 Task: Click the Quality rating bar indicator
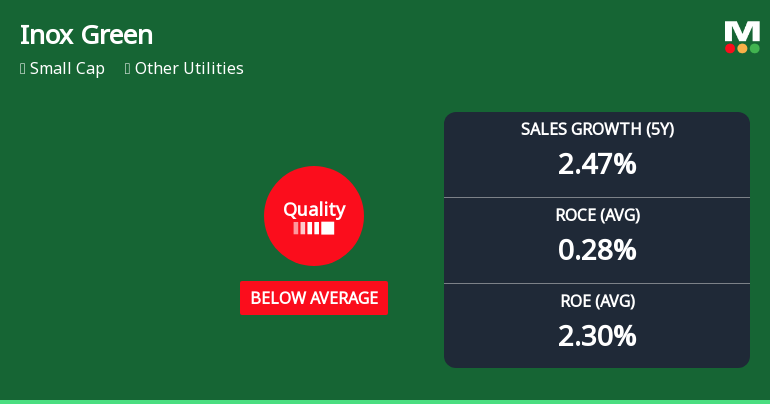click(314, 228)
